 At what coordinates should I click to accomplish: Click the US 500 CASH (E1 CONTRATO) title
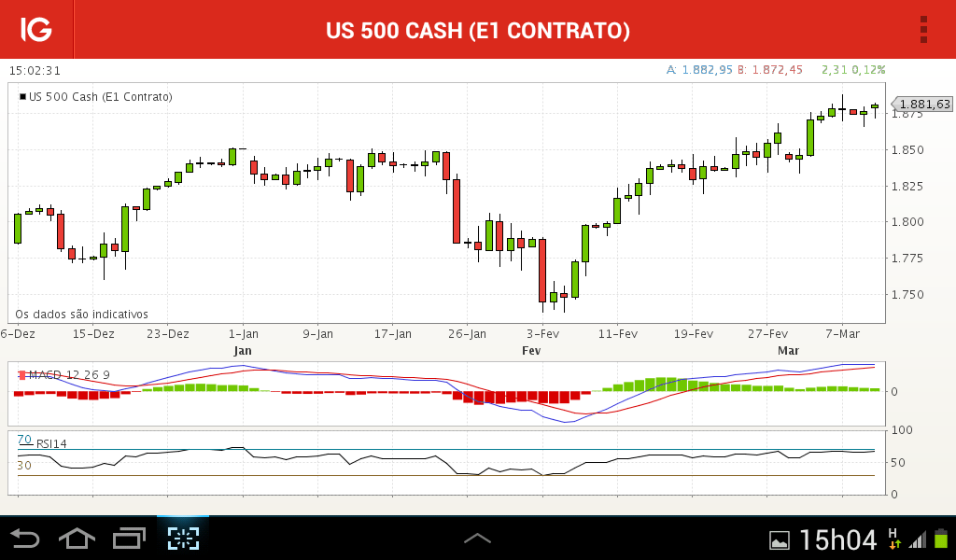point(478,31)
